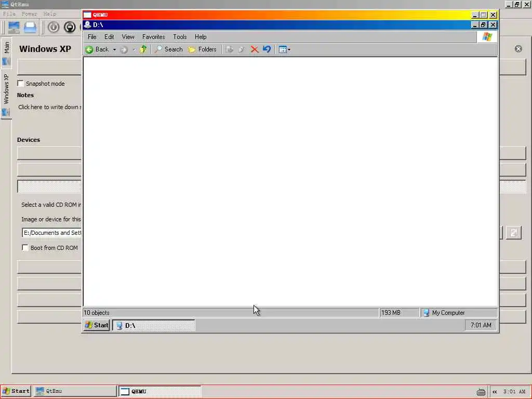Click the '193 MB' status bar entry
532x399 pixels.
[x=391, y=313]
